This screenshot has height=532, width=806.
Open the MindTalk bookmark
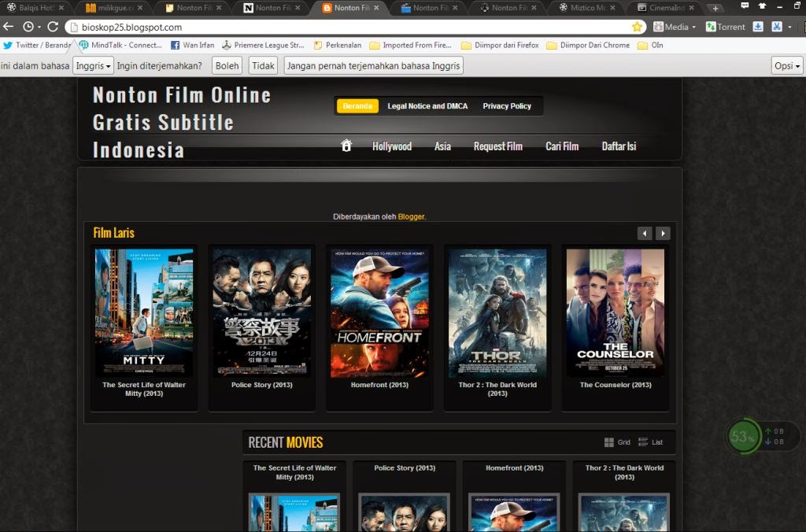pos(120,45)
